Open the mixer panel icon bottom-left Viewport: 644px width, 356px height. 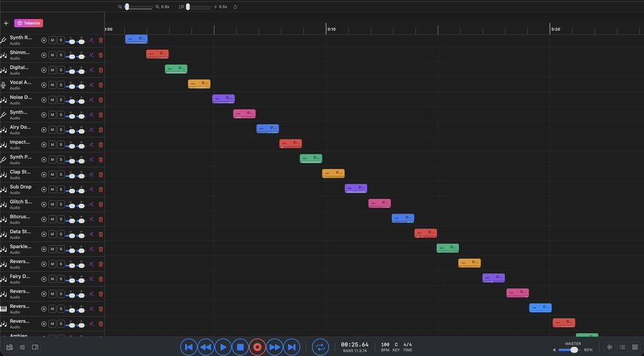pyautogui.click(x=9, y=347)
